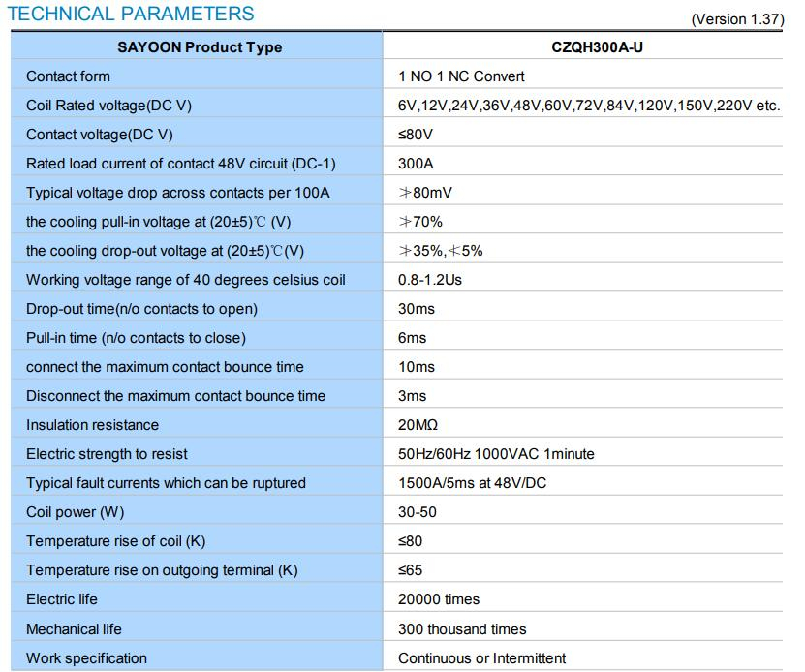Select Electric strength to resist label
Viewport: 805px width, 672px height.
coord(107,454)
